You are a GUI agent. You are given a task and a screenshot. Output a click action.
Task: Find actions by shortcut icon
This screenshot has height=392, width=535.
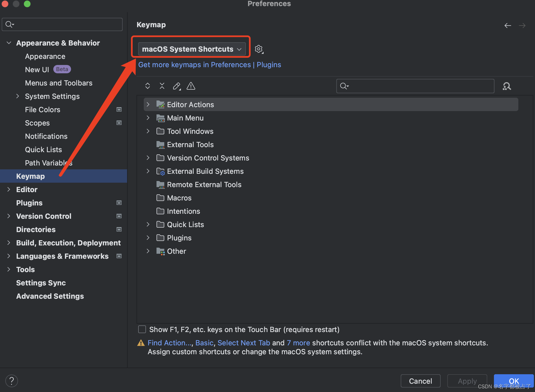tap(507, 86)
